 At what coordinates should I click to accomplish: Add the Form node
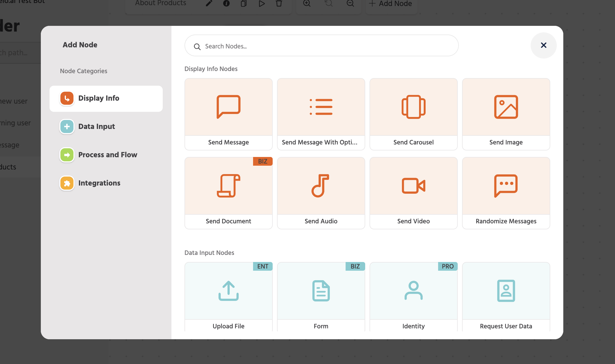[321, 297]
